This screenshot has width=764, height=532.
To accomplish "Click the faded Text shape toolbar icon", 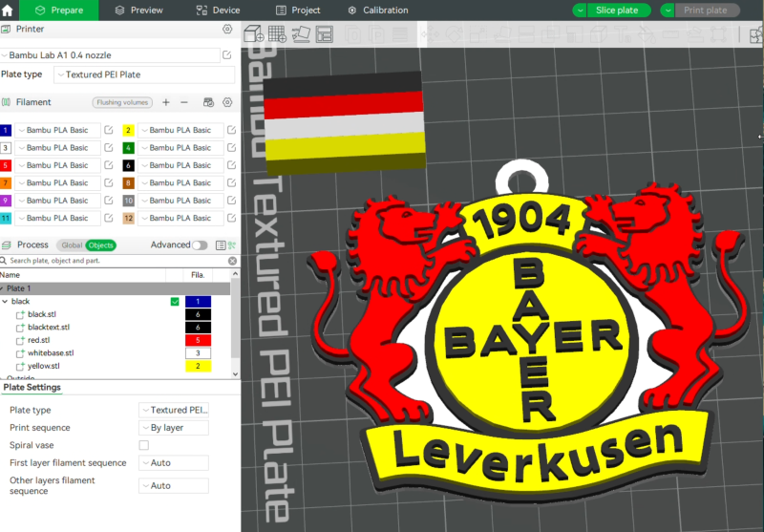I will (623, 34).
